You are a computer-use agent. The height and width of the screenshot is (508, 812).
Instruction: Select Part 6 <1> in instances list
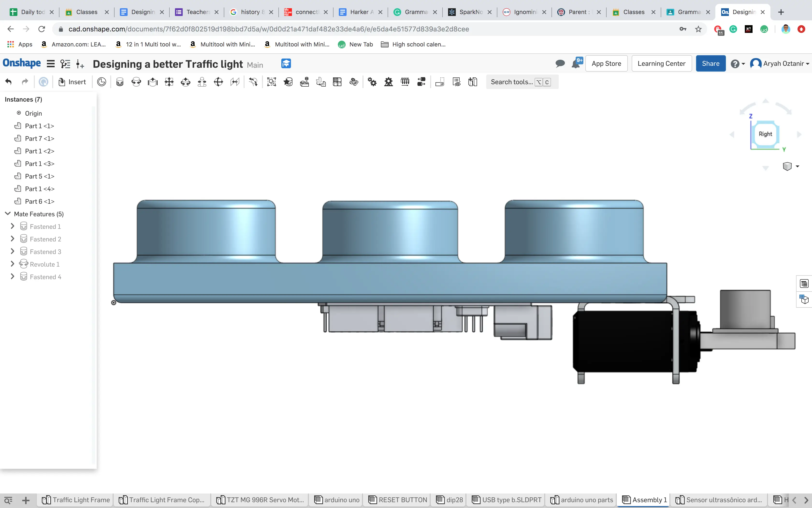point(39,201)
